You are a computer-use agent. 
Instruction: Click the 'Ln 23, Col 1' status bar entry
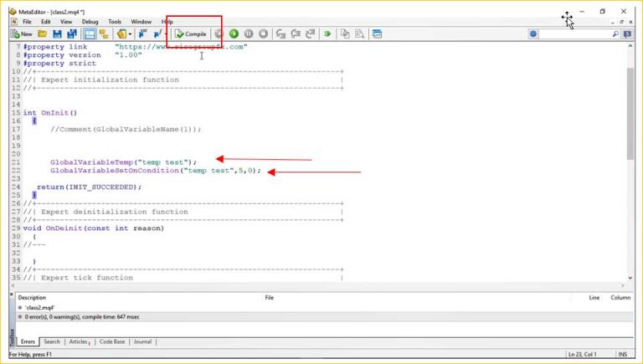(x=583, y=354)
